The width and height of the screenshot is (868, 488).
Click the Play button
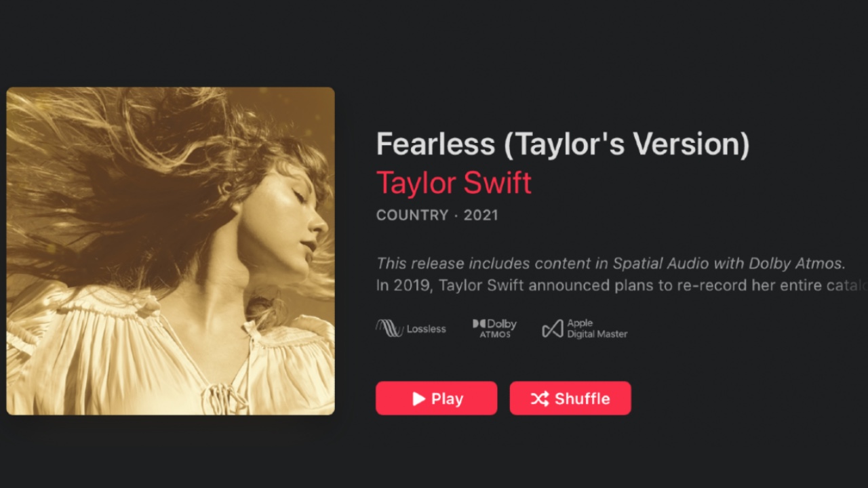(x=436, y=398)
